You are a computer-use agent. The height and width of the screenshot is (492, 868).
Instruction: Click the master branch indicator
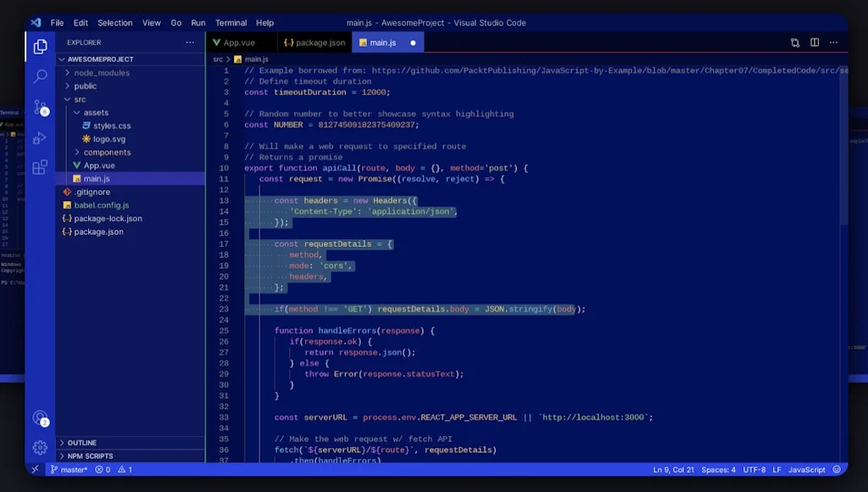(70, 469)
